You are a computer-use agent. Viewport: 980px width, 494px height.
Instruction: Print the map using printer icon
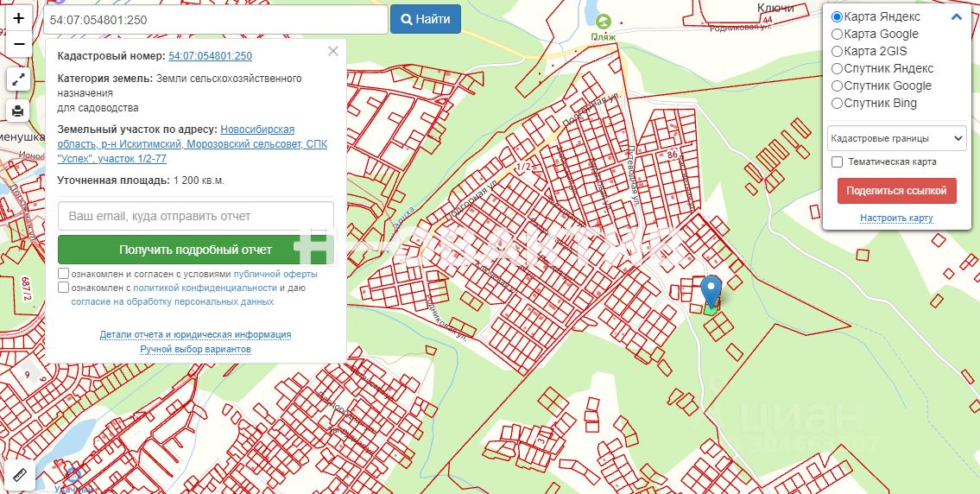tap(19, 111)
